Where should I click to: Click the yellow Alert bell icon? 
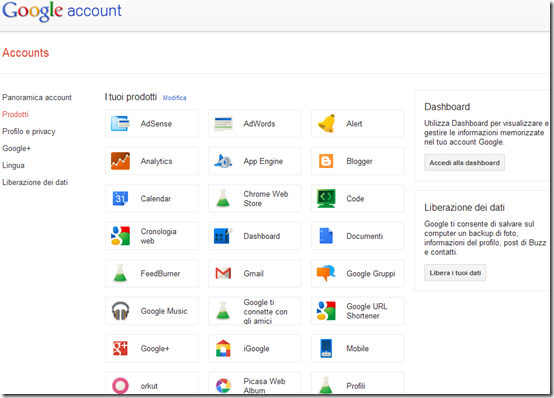click(x=326, y=123)
